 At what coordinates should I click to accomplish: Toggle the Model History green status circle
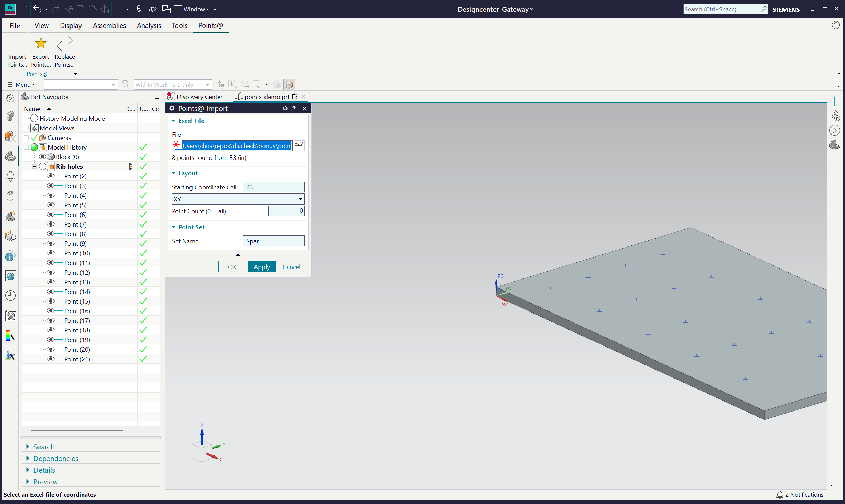34,147
